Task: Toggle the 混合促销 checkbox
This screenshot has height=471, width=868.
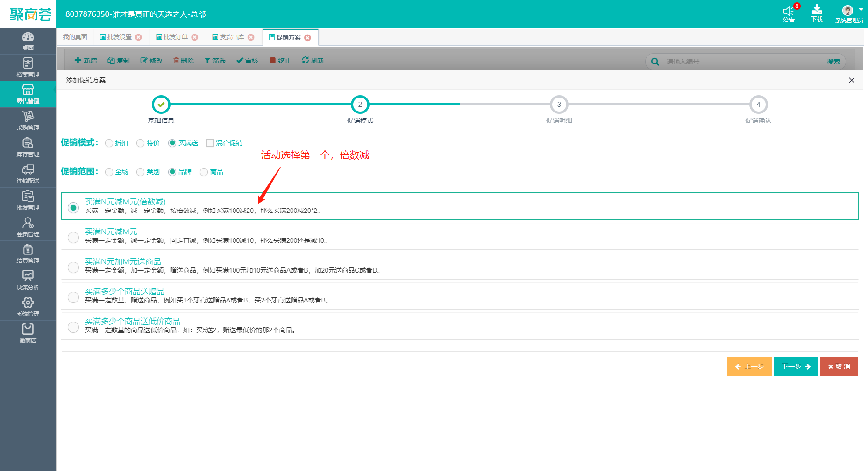Action: [210, 143]
